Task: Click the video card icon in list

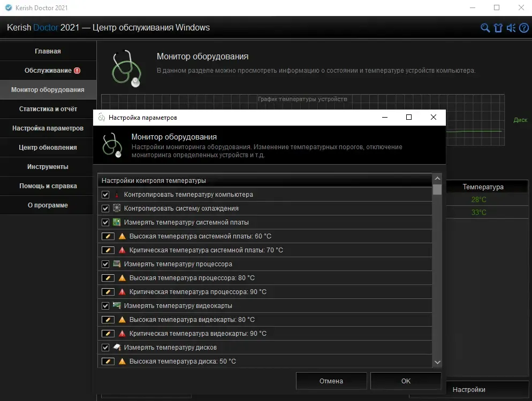Action: tap(117, 305)
